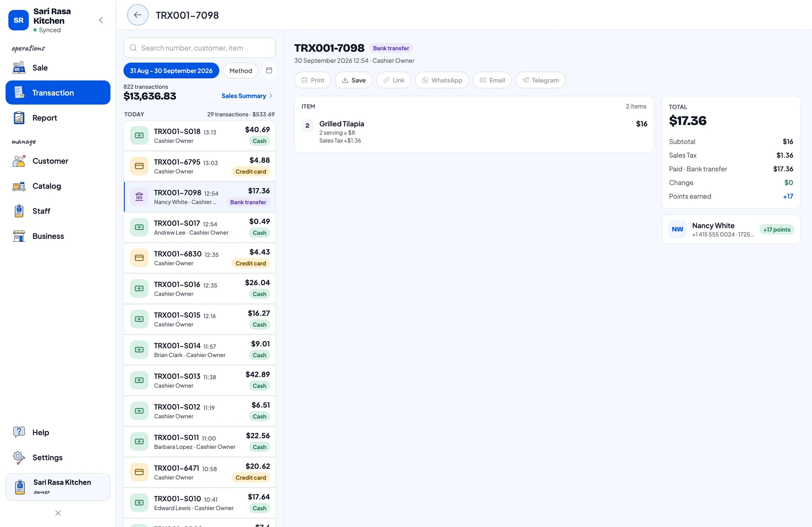Click the cash icon for TRX001-S016

[139, 288]
